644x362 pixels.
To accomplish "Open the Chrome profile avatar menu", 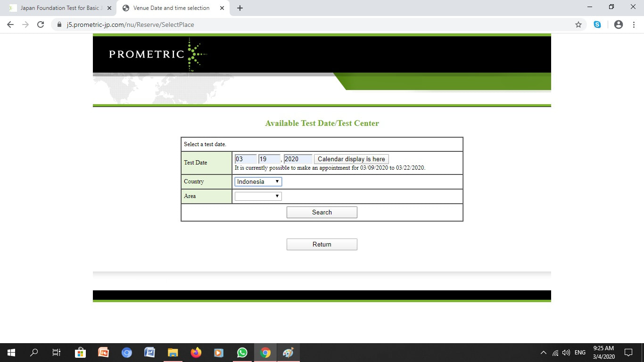I will click(619, 25).
